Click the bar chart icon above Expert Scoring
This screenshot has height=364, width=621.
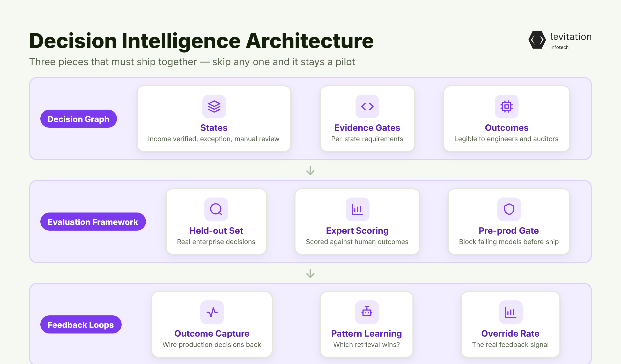(x=358, y=209)
